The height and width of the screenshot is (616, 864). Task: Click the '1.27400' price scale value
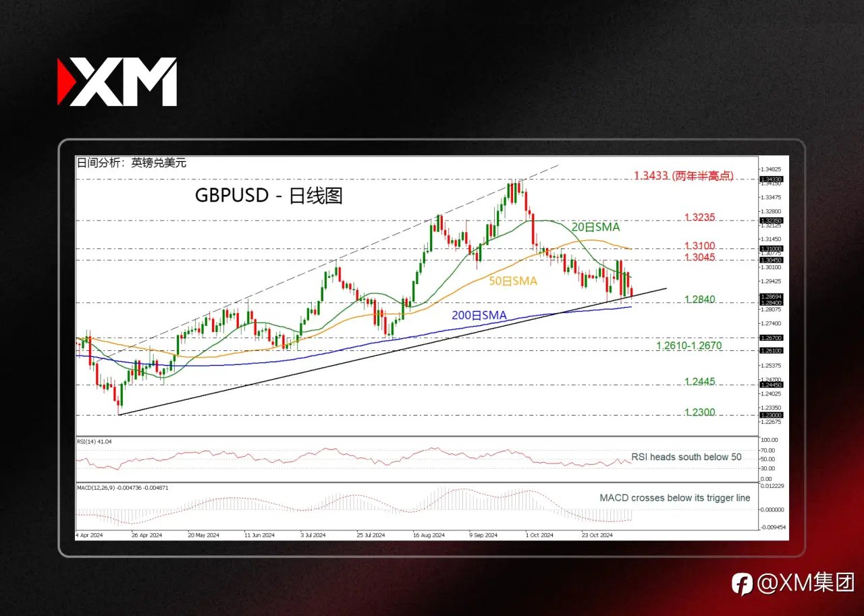[771, 324]
